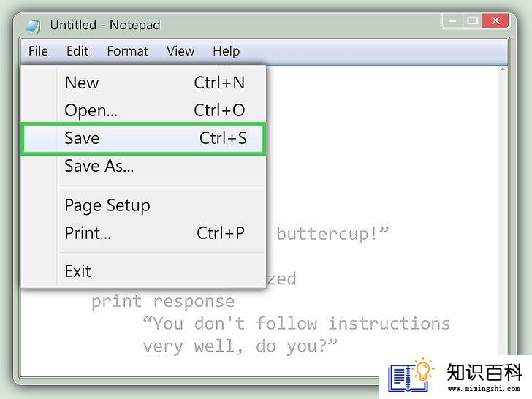Viewport: 532px width, 399px height.
Task: Click in the text on the print response line
Action: 163,301
